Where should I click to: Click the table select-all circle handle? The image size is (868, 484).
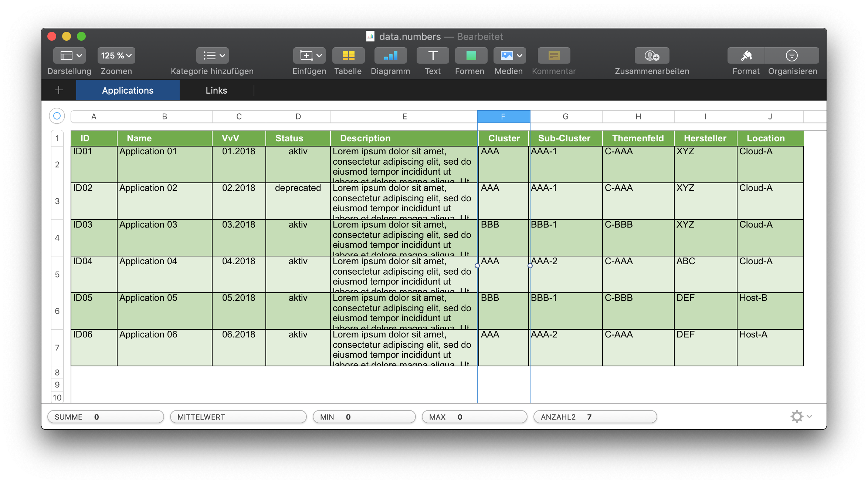pos(57,116)
